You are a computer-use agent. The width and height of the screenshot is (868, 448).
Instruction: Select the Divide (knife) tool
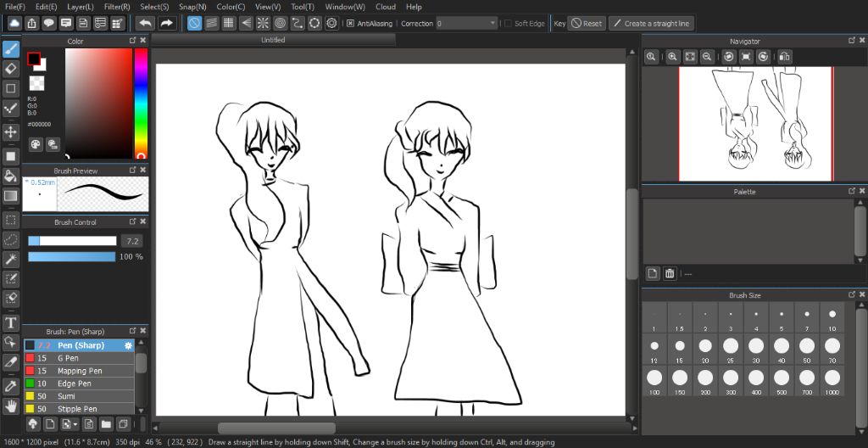click(x=10, y=361)
